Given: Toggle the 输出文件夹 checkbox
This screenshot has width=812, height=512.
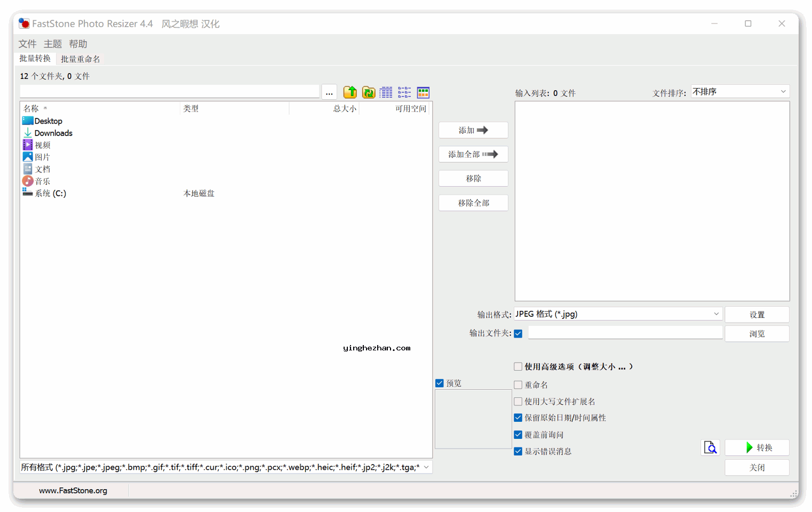Looking at the screenshot, I should 518,333.
